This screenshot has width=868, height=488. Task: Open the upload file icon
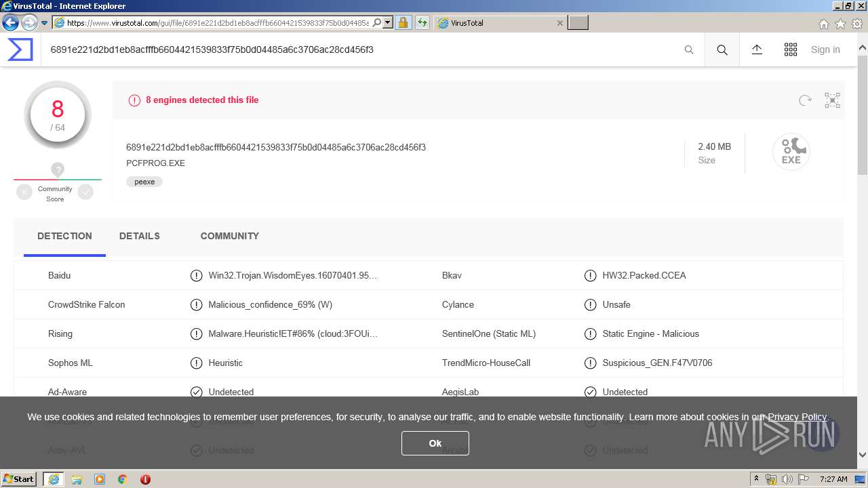click(x=757, y=49)
